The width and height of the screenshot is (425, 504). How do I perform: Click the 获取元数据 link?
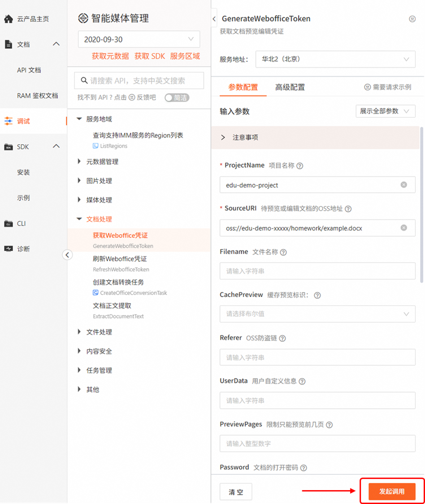point(110,56)
